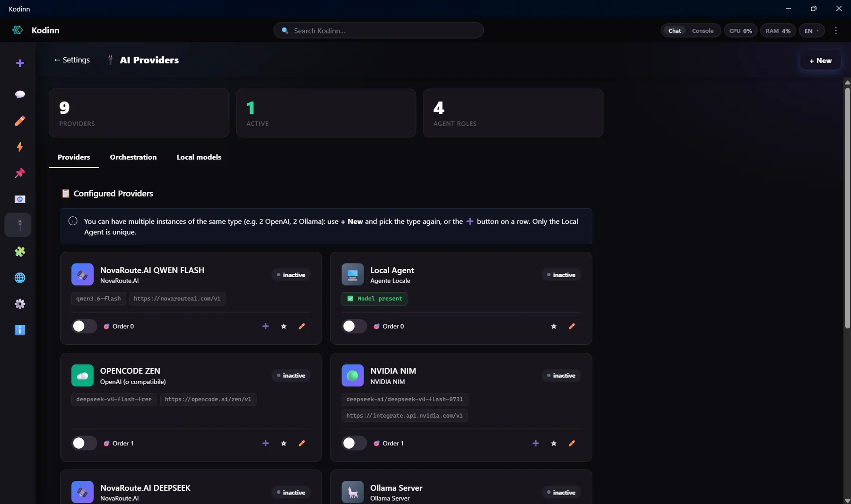Switch to the Orchestration tab

(x=133, y=157)
